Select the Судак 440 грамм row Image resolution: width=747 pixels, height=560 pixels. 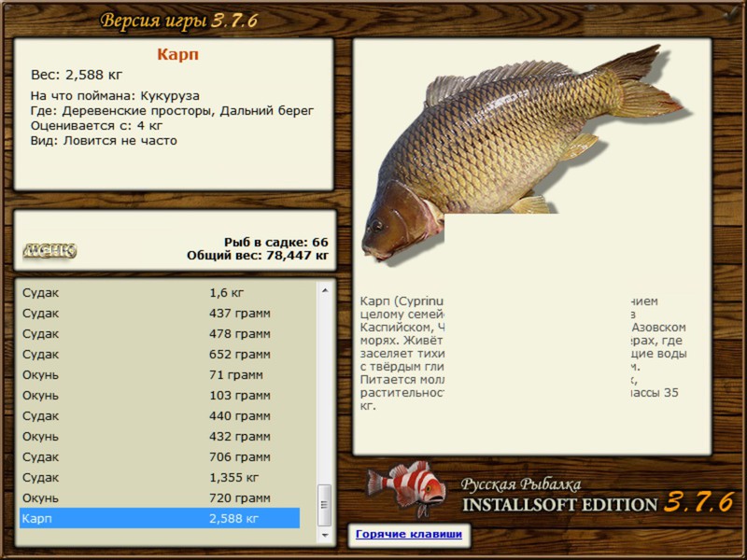(x=160, y=415)
